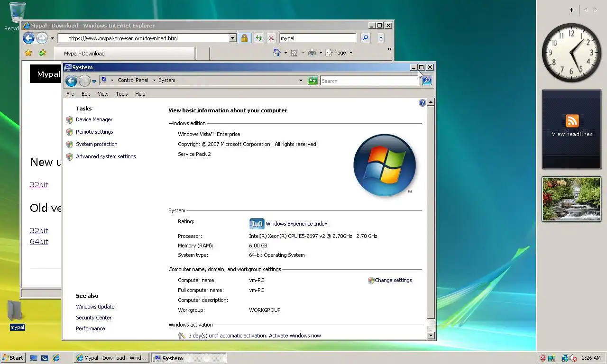Click Show Desktop quick launch icon

click(34, 358)
